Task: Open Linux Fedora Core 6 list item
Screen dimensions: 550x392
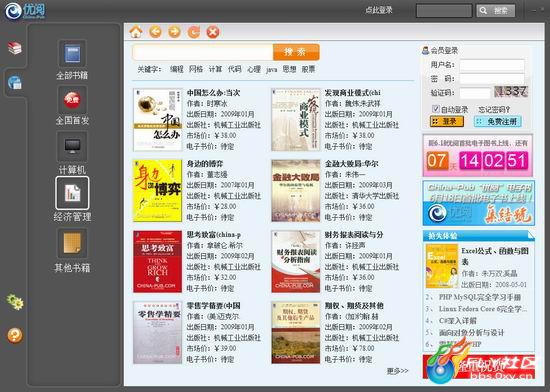Action: pos(483,309)
